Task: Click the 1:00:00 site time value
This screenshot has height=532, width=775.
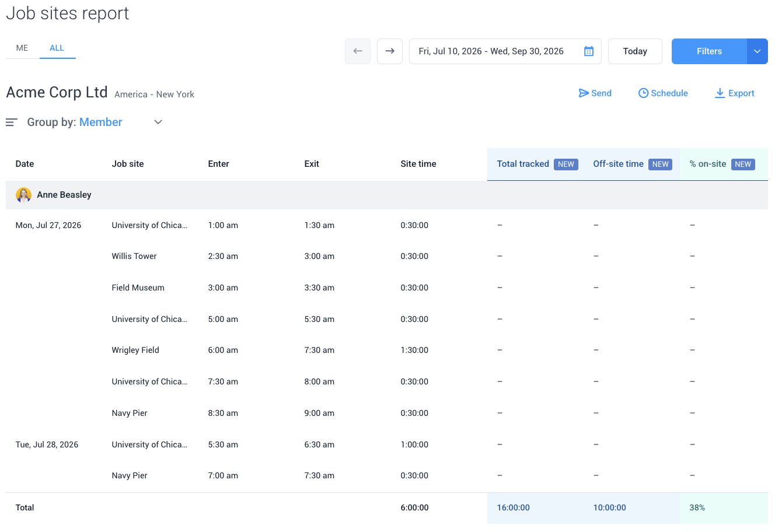Action: click(414, 444)
